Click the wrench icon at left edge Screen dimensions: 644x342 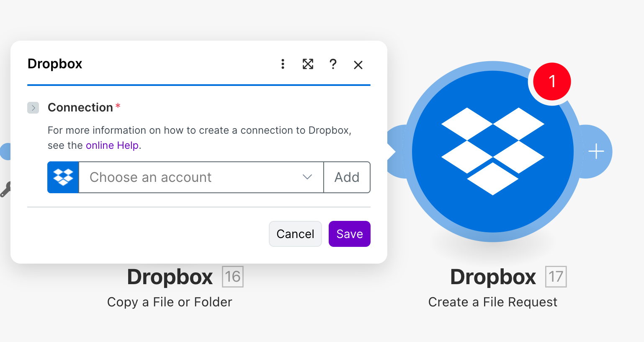5,189
